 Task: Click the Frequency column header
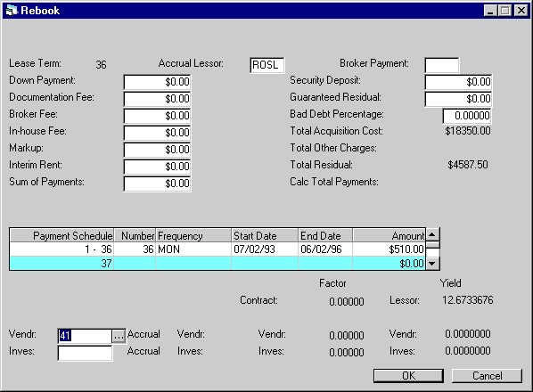click(x=193, y=235)
